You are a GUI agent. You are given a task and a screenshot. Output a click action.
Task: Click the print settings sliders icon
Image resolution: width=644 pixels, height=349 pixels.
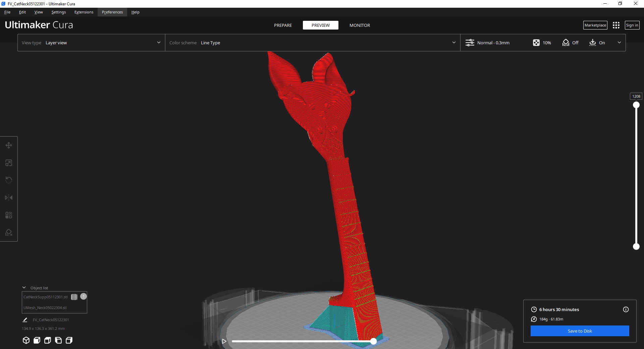[x=470, y=43]
